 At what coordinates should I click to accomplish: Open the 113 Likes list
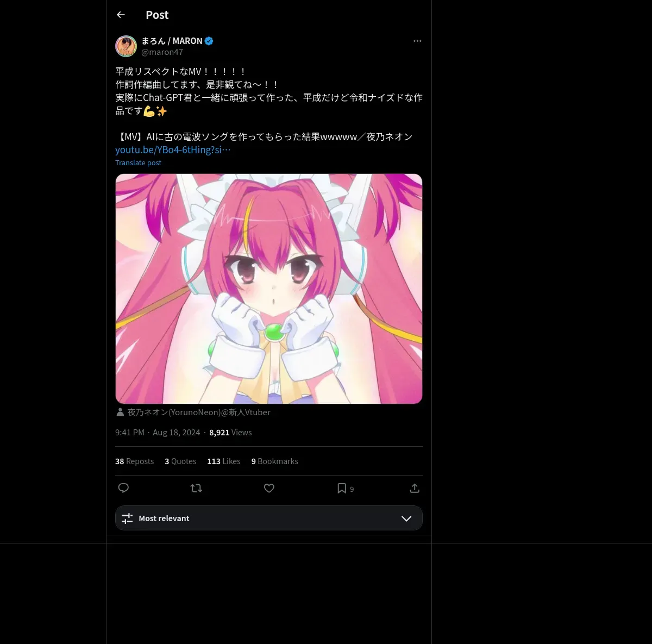point(223,461)
